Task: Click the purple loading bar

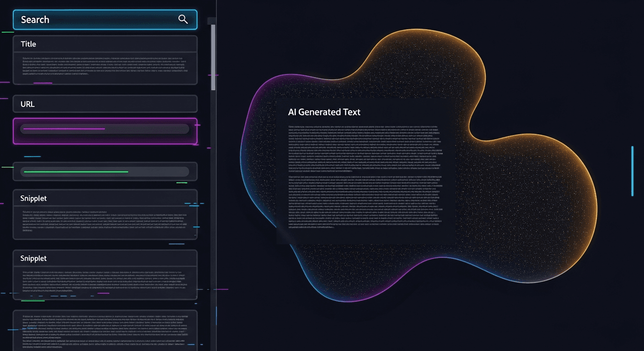Action: pos(64,129)
